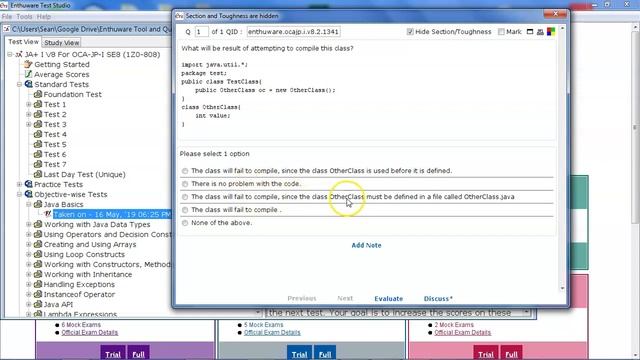Click the QID text field
Screen dimensions: 640x360
pyautogui.click(x=293, y=31)
